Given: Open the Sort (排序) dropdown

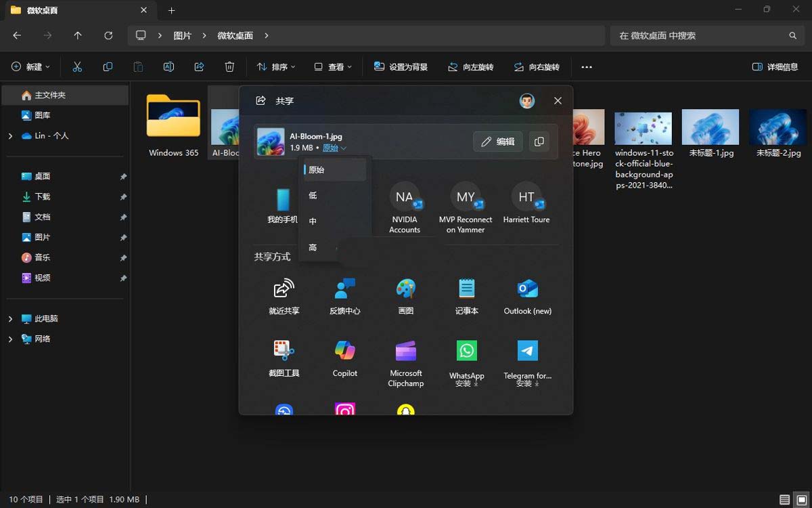Looking at the screenshot, I should click(276, 67).
